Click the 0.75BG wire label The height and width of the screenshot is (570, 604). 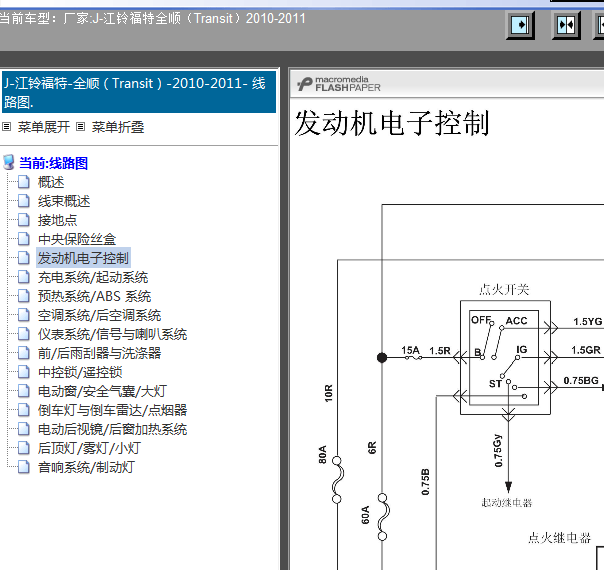click(x=581, y=381)
